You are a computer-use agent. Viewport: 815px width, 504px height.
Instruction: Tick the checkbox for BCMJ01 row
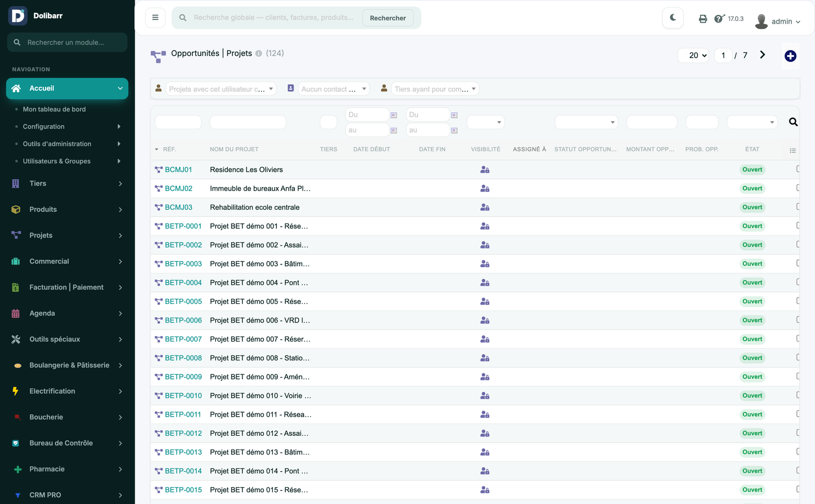coord(798,169)
